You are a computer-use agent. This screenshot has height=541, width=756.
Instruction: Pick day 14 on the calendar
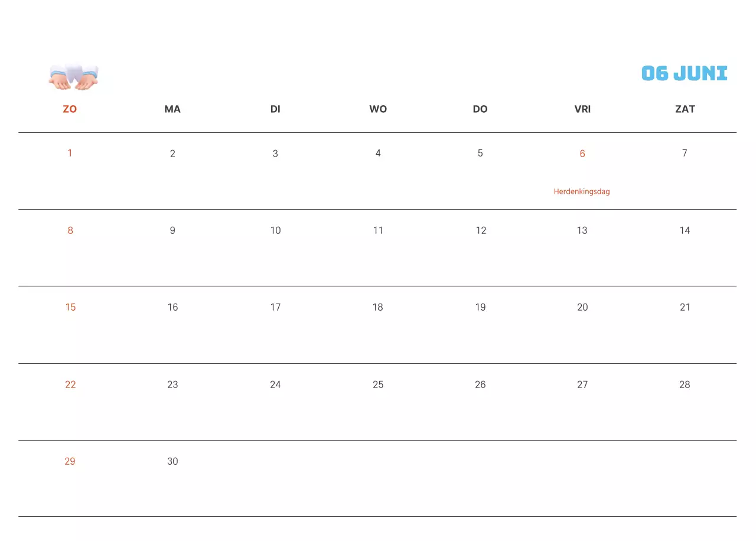(685, 230)
